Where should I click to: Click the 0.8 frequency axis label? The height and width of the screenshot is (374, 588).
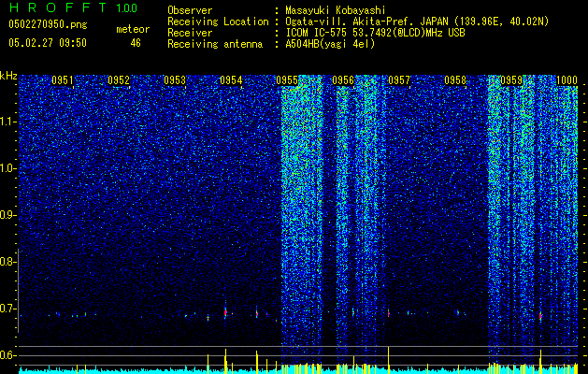coord(7,262)
